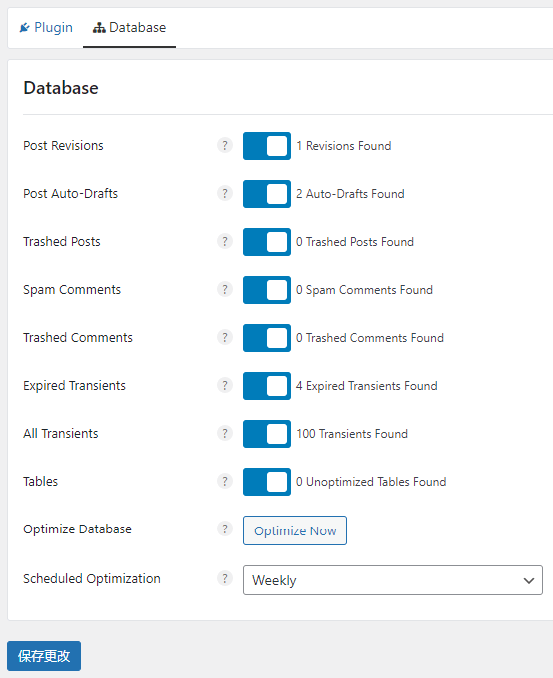Select the Database tab
The image size is (553, 678).
[x=129, y=28]
